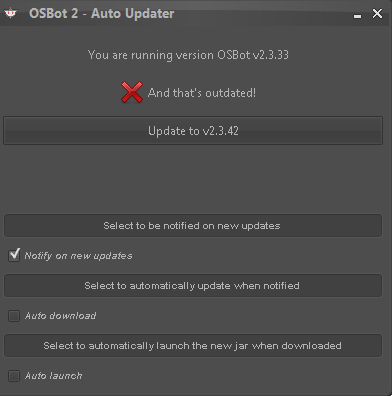This screenshot has width=392, height=396.
Task: Click the red X outdated status icon
Action: 132,92
